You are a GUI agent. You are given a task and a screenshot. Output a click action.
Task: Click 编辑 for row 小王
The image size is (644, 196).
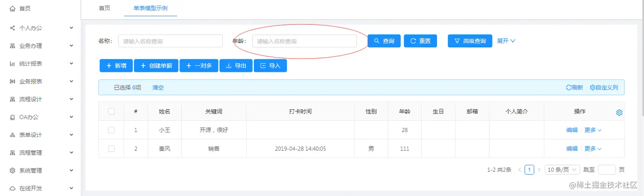pos(572,130)
